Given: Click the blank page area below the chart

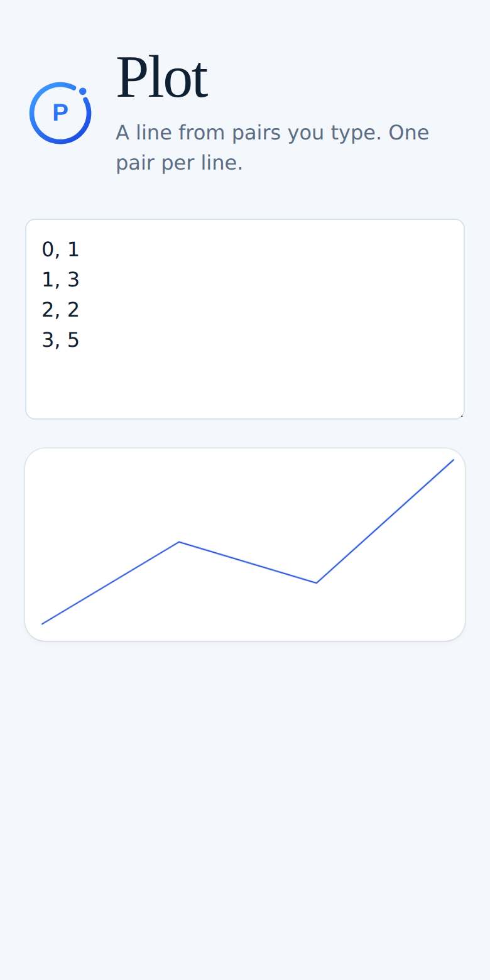Looking at the screenshot, I should point(245,810).
